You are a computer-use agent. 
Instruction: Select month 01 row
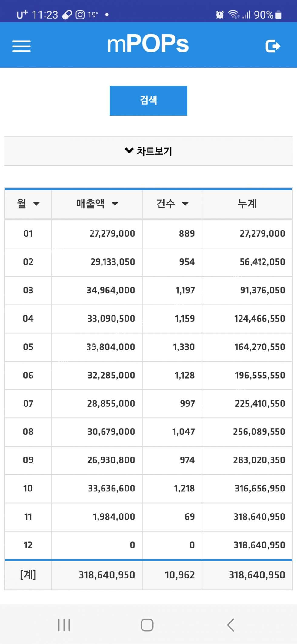tap(28, 234)
